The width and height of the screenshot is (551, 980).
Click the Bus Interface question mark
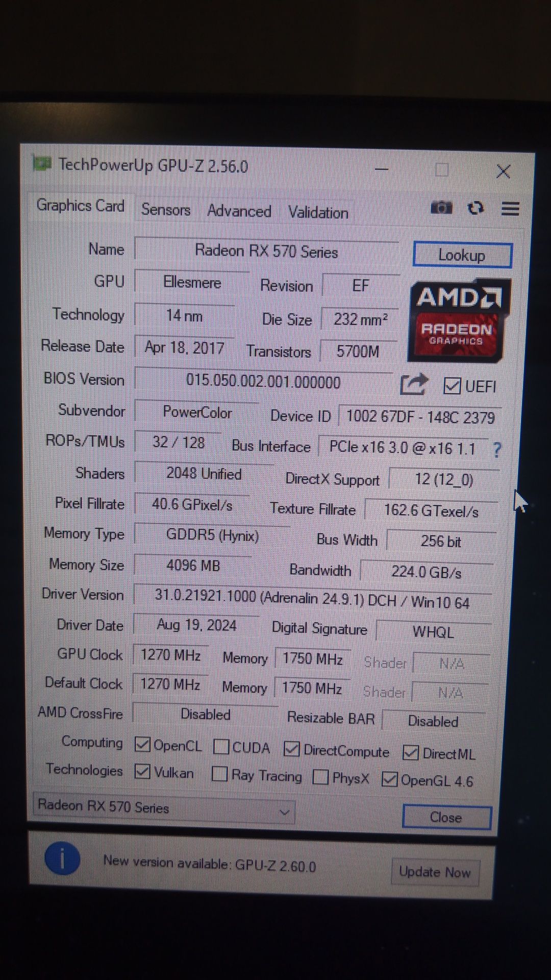[497, 450]
